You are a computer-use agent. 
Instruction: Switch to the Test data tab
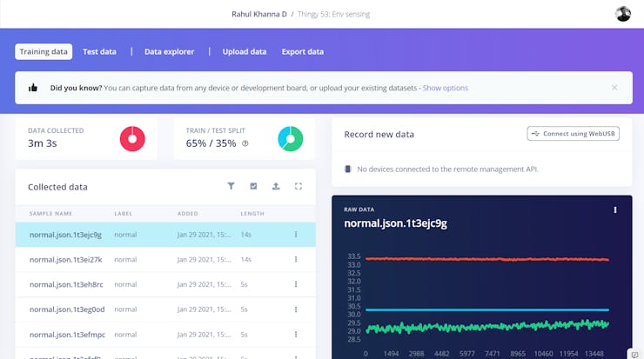click(x=99, y=51)
